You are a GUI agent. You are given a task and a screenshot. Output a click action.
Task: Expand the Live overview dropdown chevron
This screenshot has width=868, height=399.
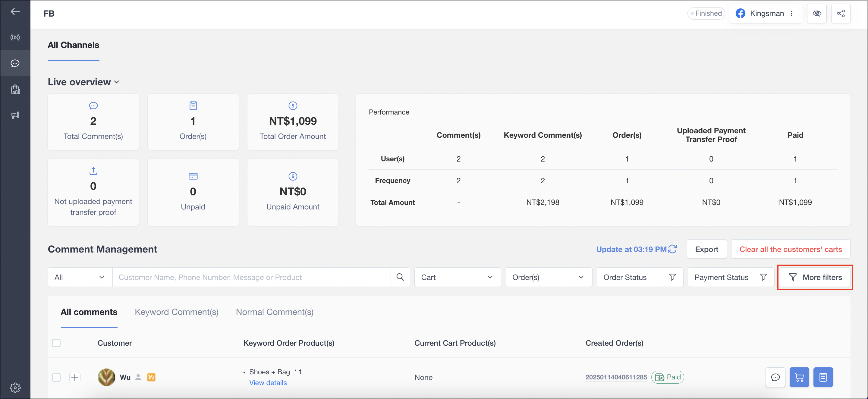coord(117,82)
